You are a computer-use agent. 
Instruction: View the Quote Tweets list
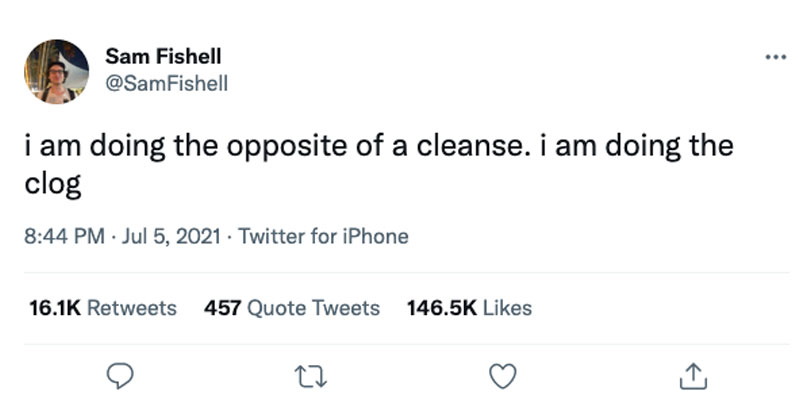292,308
